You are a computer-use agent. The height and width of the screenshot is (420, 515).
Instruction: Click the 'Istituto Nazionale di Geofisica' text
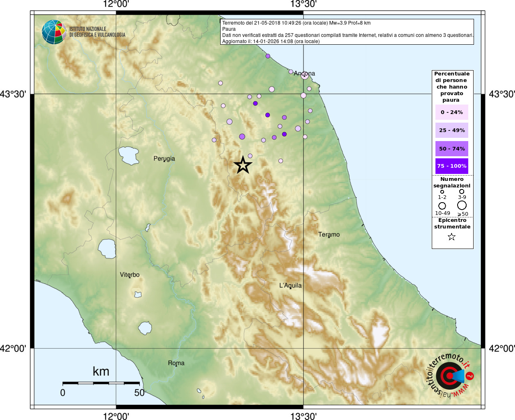click(97, 32)
